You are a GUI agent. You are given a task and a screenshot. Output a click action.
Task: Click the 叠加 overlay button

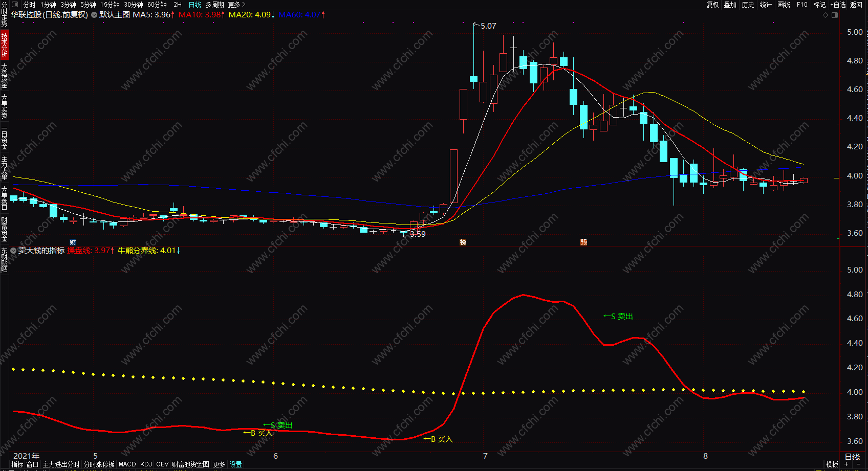[730, 5]
